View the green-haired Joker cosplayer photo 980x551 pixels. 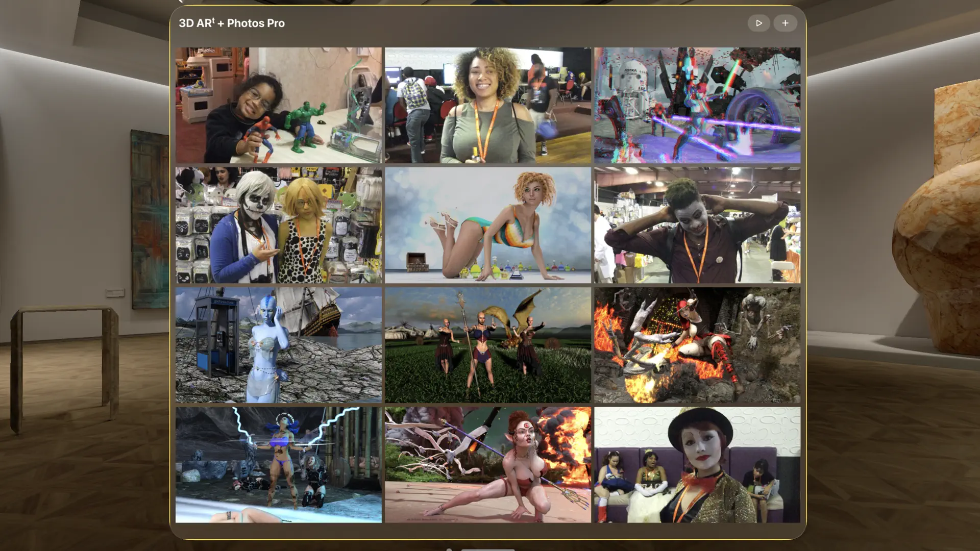697,225
